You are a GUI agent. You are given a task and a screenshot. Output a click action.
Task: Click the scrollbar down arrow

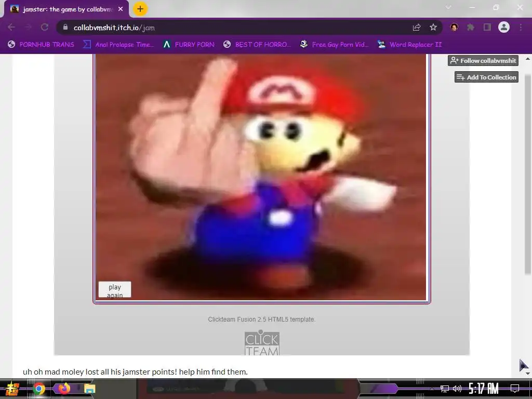(x=528, y=373)
